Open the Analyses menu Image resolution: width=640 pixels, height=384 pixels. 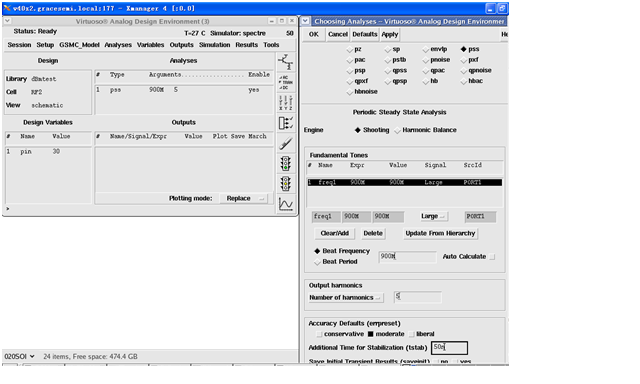118,45
